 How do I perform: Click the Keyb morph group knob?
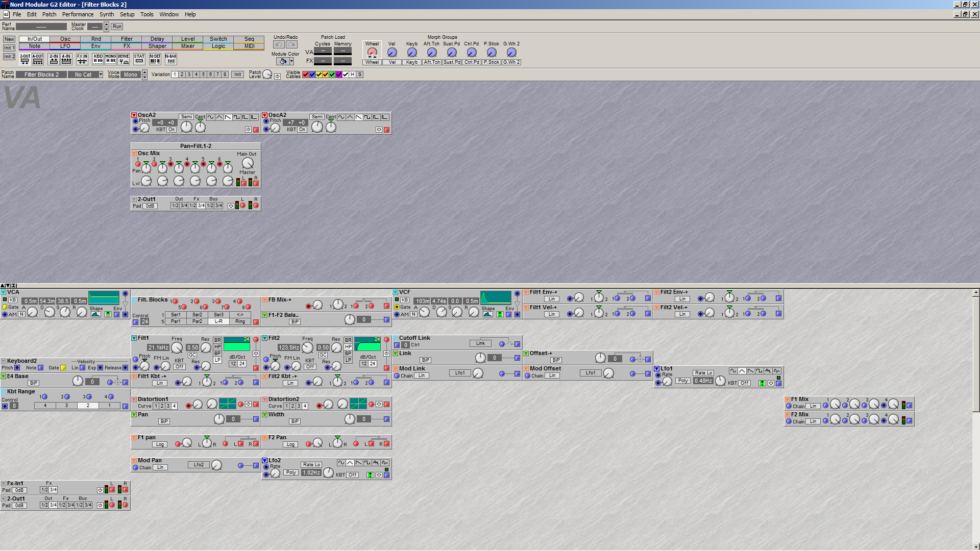pos(412,52)
